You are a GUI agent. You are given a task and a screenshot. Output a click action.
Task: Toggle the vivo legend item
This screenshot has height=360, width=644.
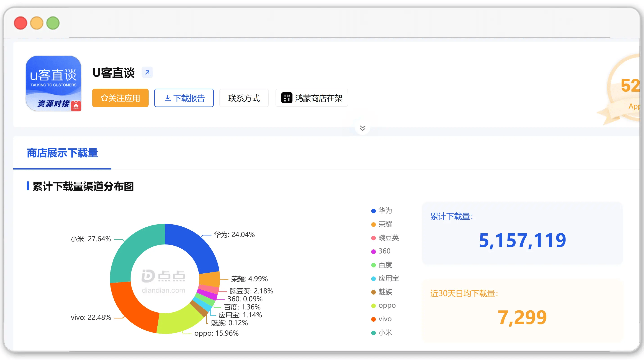pos(382,319)
